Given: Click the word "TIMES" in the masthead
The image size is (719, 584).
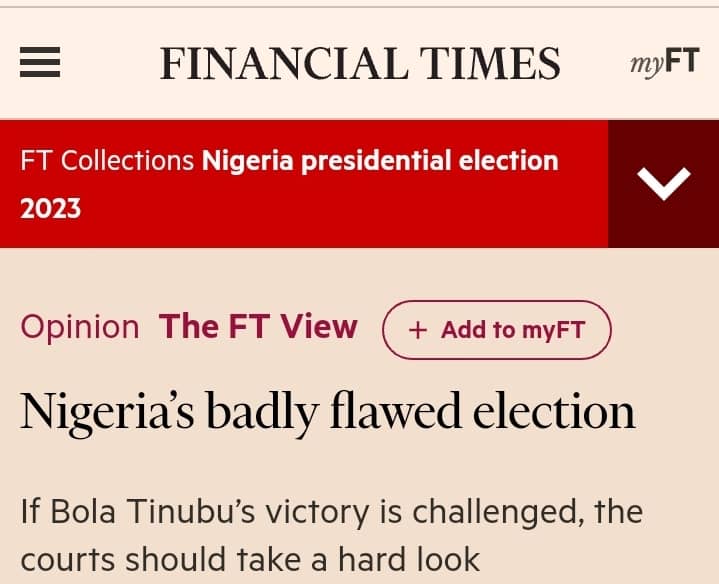Looking at the screenshot, I should (488, 64).
